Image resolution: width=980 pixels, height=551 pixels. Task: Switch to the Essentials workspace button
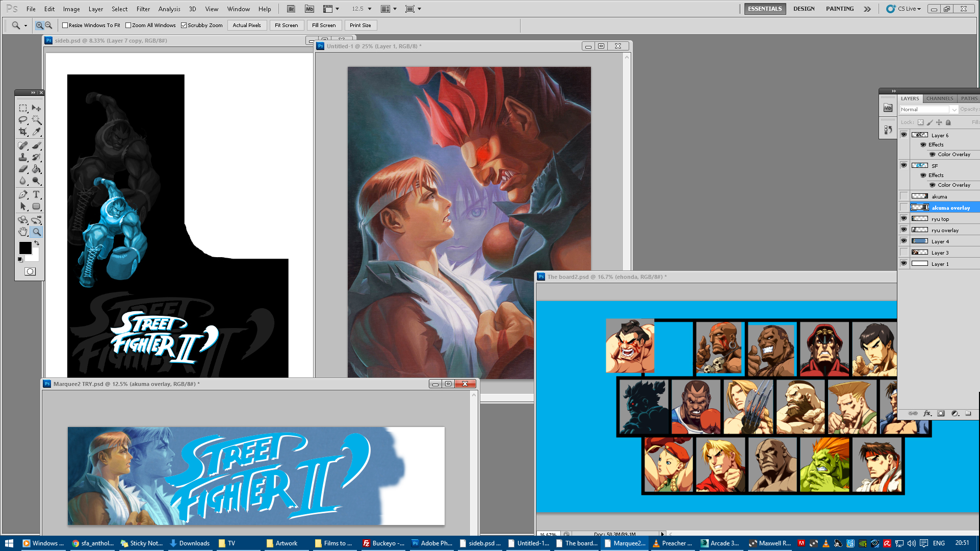tap(764, 9)
